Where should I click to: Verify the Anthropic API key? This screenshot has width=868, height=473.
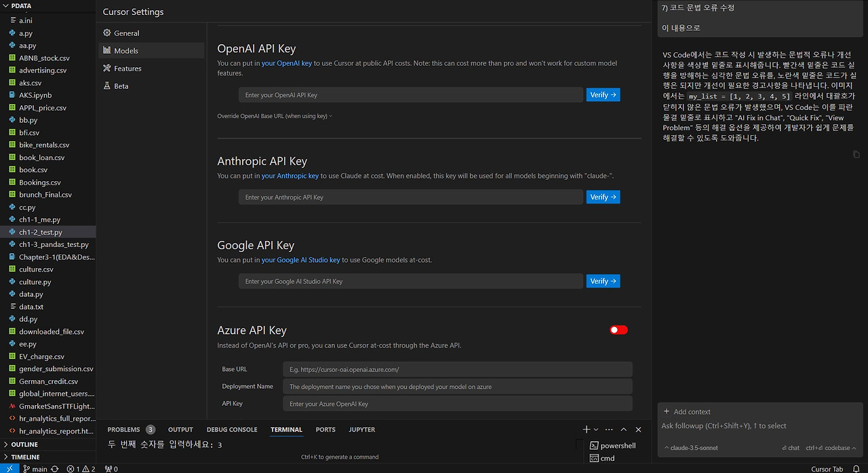point(603,197)
